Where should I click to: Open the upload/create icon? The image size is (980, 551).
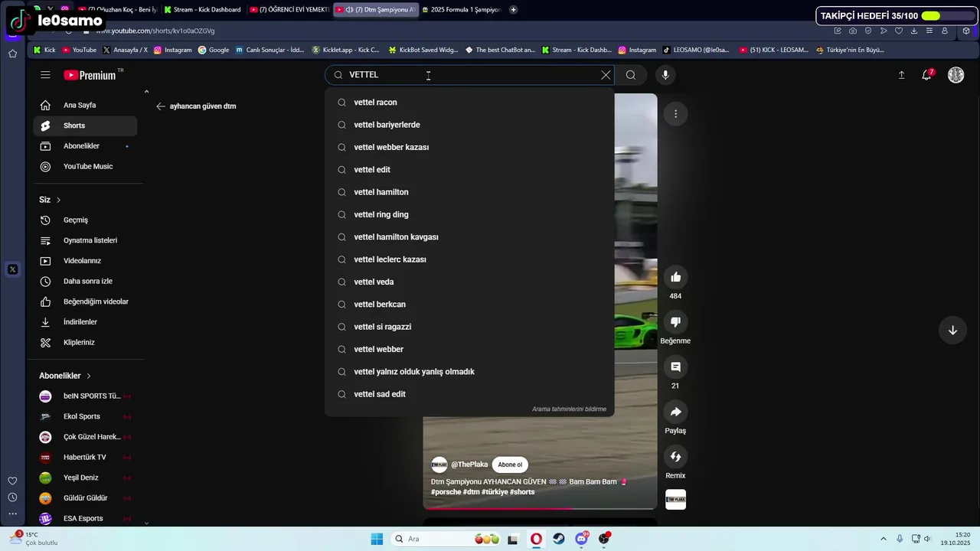tap(901, 75)
